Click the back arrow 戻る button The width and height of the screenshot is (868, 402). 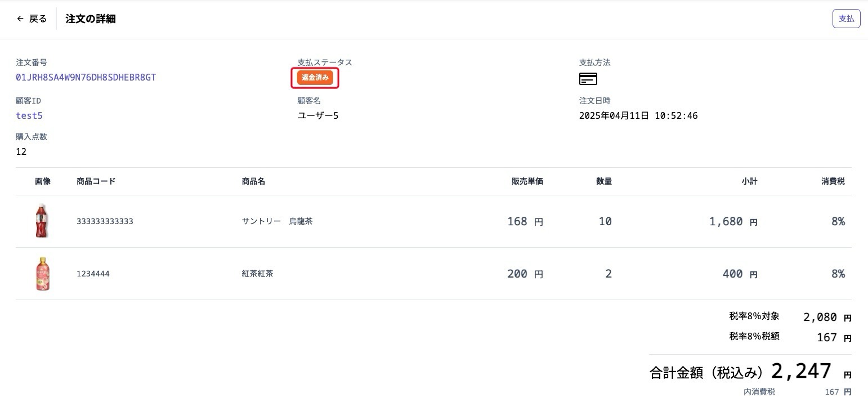click(32, 19)
